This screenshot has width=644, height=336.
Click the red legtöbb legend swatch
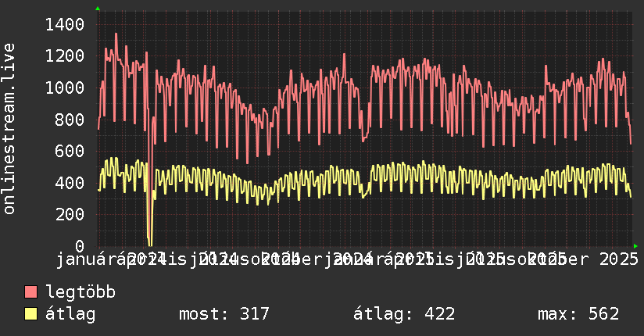[30, 291]
